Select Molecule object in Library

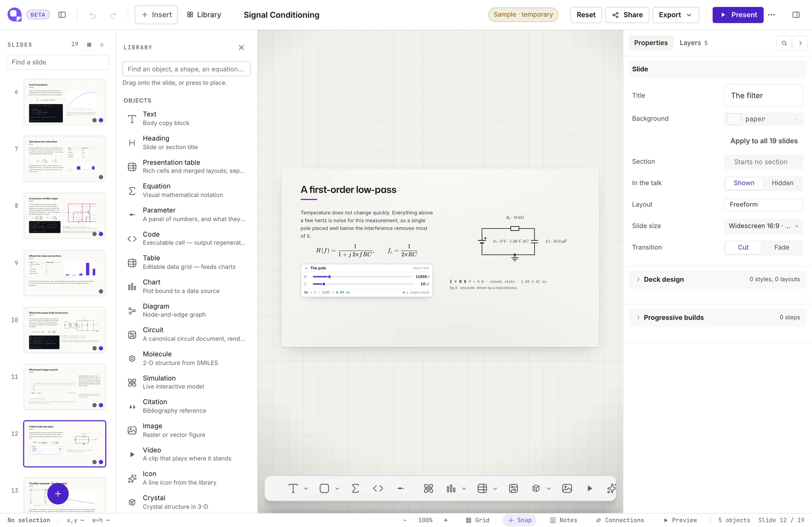[x=187, y=358]
